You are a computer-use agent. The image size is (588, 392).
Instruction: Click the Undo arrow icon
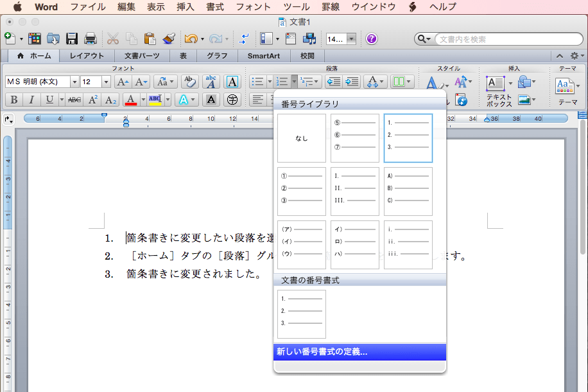tap(191, 39)
